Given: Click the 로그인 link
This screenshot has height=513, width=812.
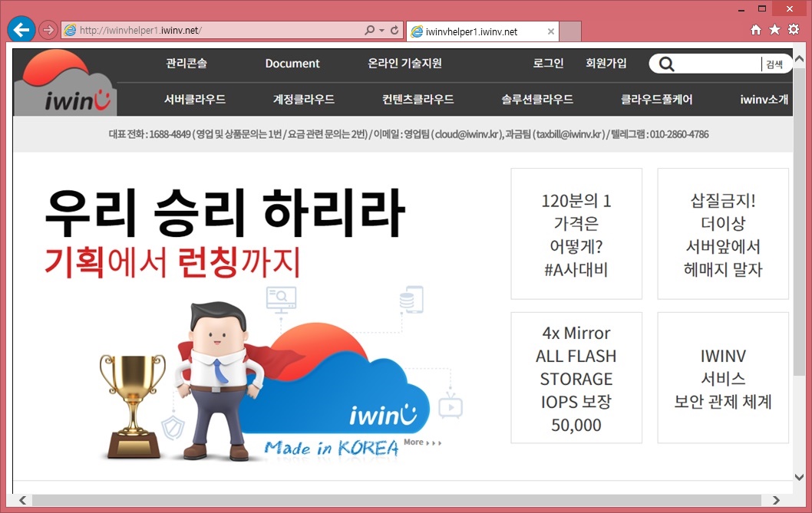Looking at the screenshot, I should click(x=549, y=63).
